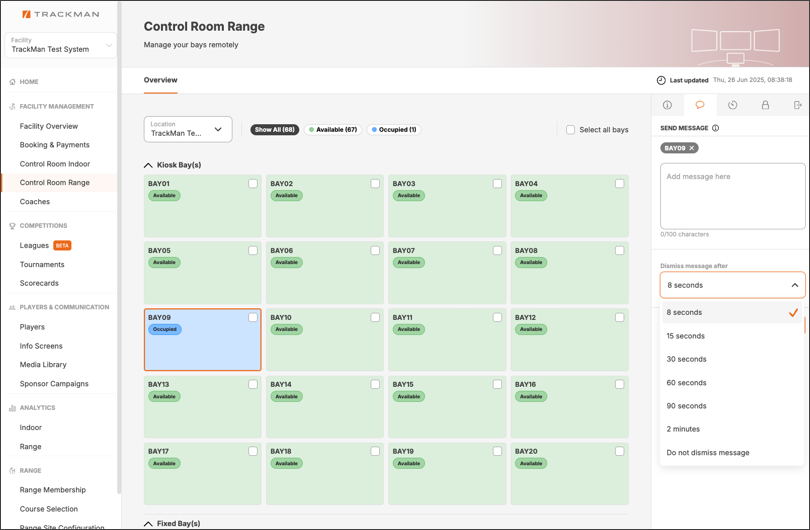Open Booking & Payments in sidebar

pyautogui.click(x=54, y=145)
